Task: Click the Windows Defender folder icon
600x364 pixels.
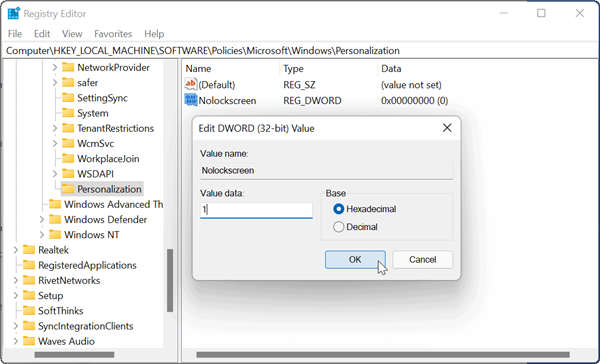Action: (55, 220)
